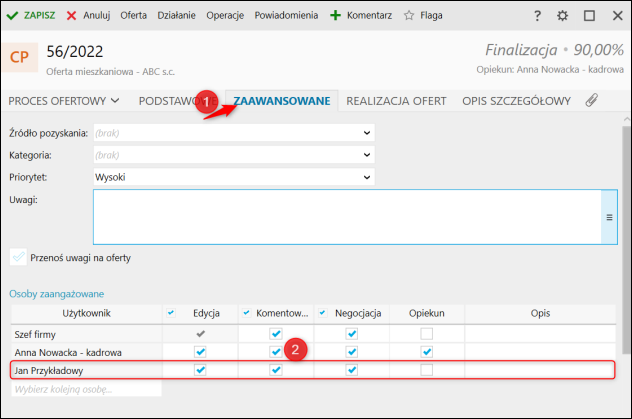Click the Osoby zaangażowane section link
The image size is (632, 419).
pyautogui.click(x=56, y=294)
